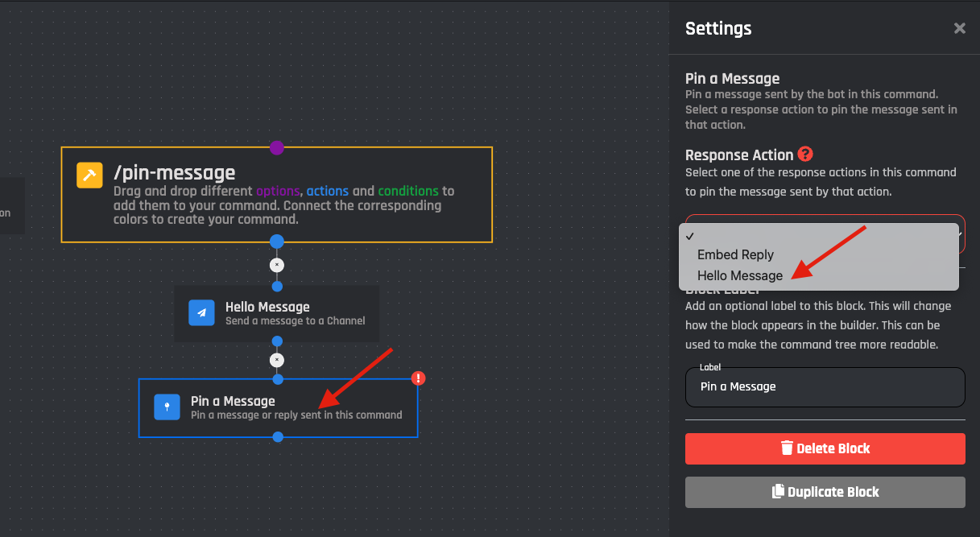
Task: Select the blank checked dropdown option
Action: [x=817, y=234]
